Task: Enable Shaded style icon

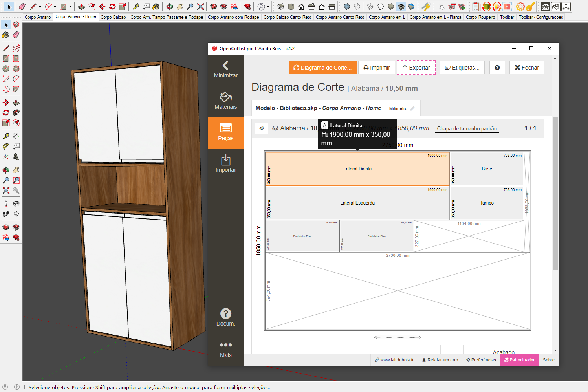Action: 391,7
